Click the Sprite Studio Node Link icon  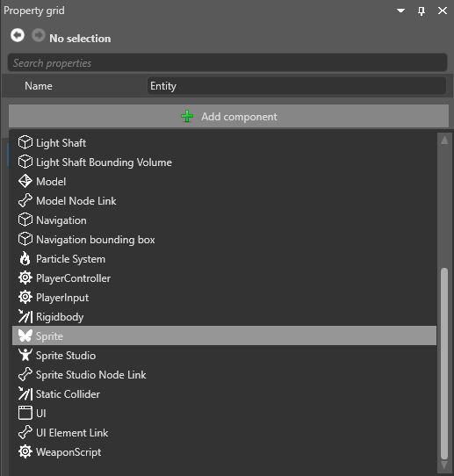click(25, 375)
